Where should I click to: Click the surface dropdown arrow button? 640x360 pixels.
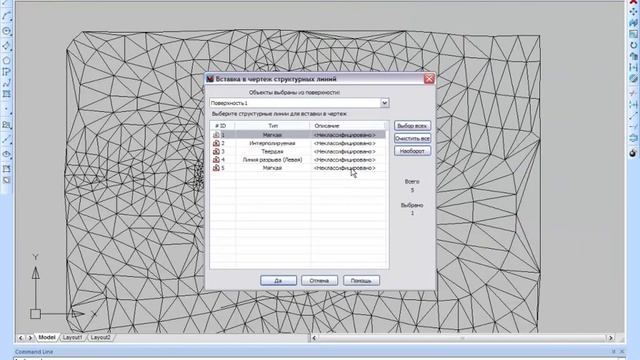point(384,103)
